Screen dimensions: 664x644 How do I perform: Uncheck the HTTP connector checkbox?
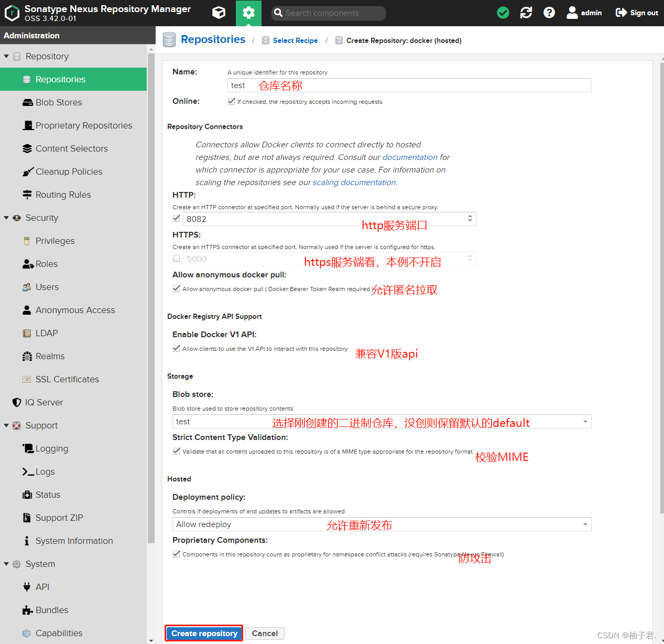(177, 218)
